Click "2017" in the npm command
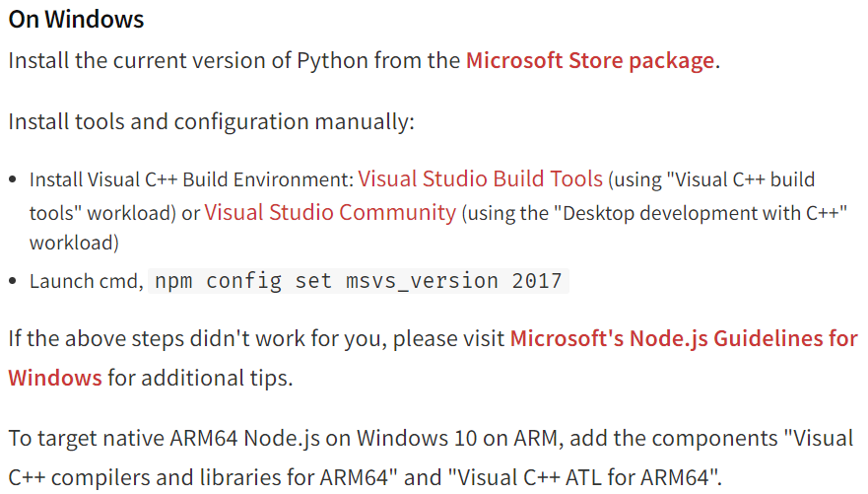This screenshot has width=868, height=494. pyautogui.click(x=536, y=281)
